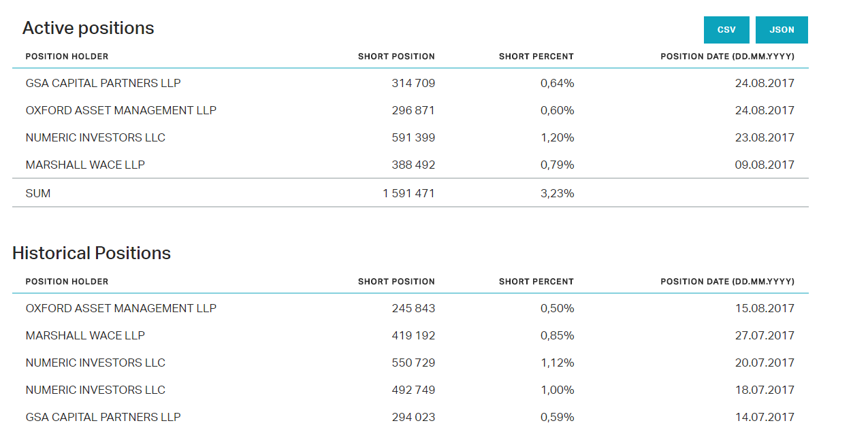Select the SUM total 1 591 471 value
Screen dimensions: 868x436
pos(408,193)
